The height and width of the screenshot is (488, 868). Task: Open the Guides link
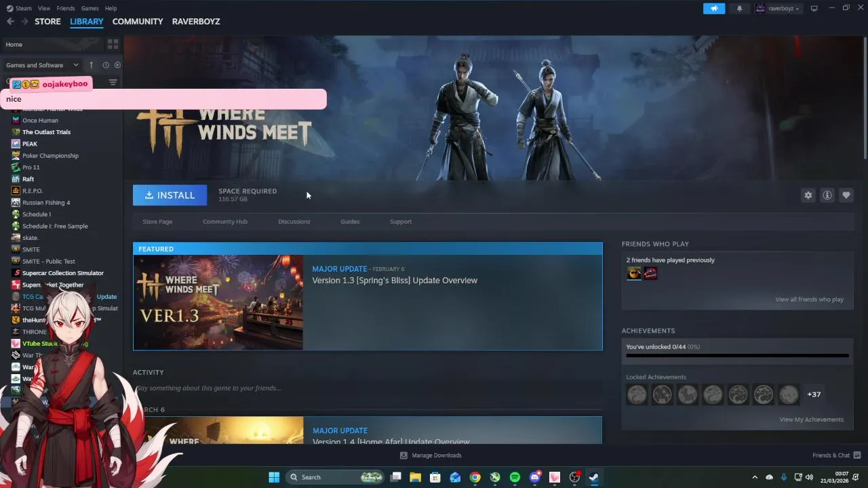(x=350, y=222)
